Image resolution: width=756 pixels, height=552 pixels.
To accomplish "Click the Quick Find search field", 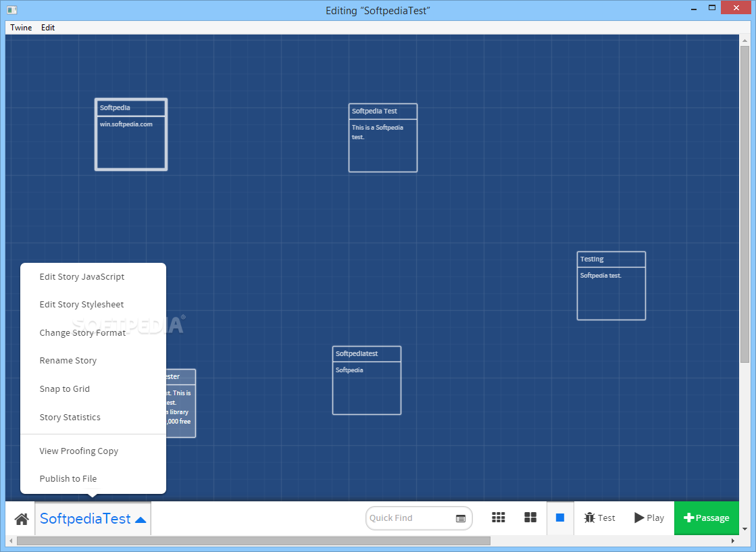I will [x=419, y=518].
